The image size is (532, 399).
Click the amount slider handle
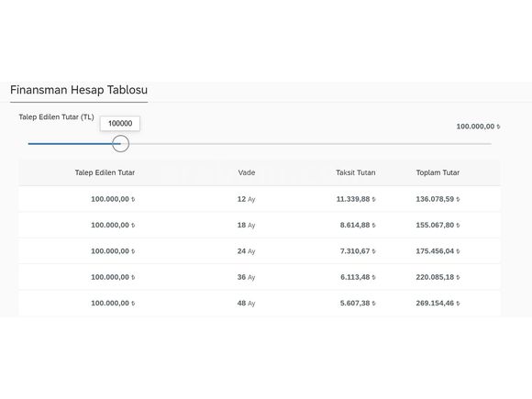pos(120,143)
